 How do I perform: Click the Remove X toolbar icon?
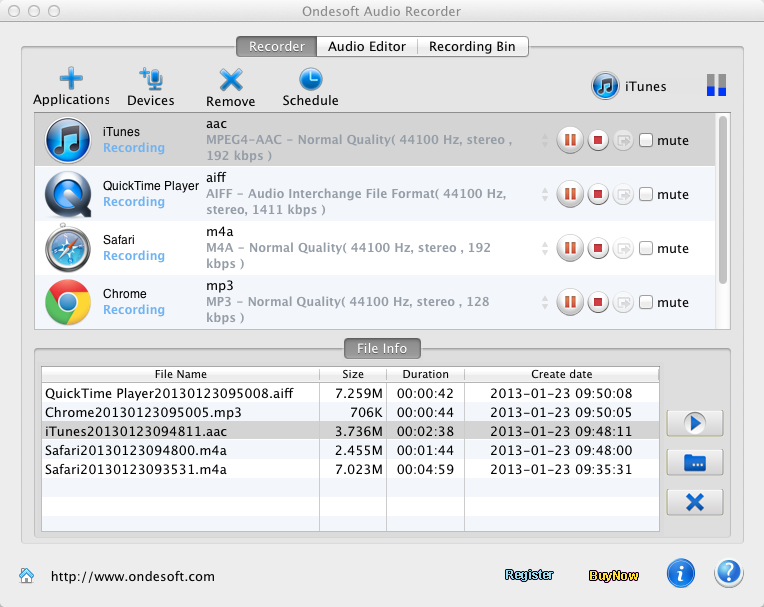(x=231, y=79)
